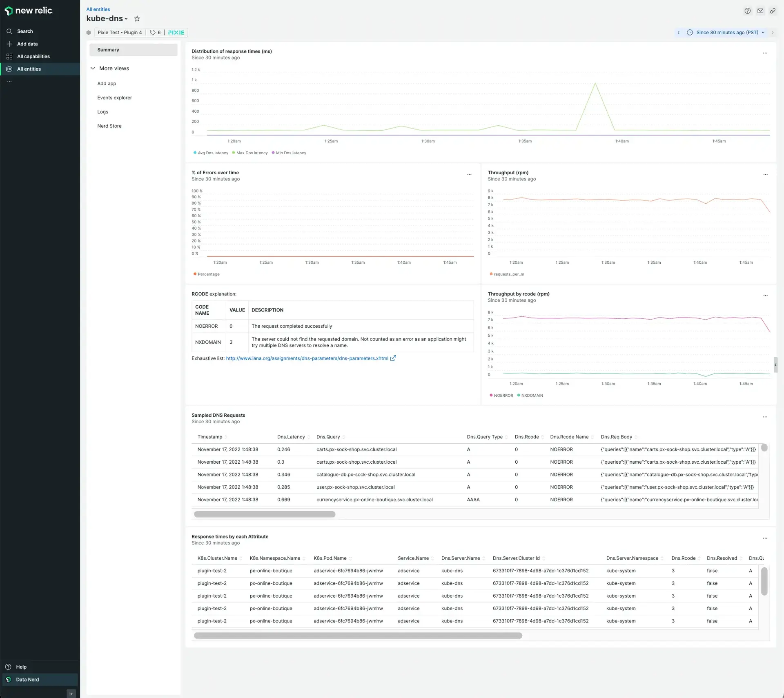Click the Pixie plugin icon badge
784x698 pixels.
click(176, 32)
